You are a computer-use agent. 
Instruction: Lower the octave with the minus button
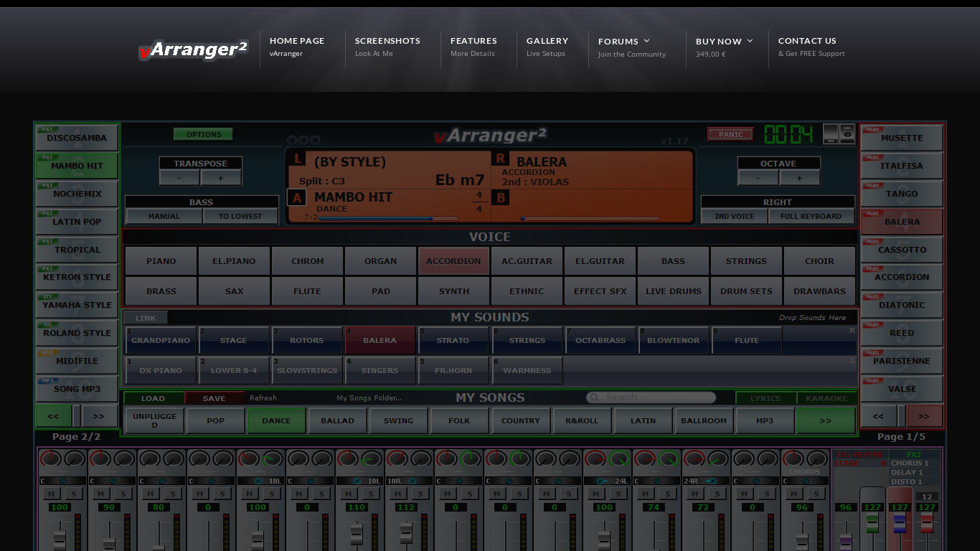click(758, 178)
